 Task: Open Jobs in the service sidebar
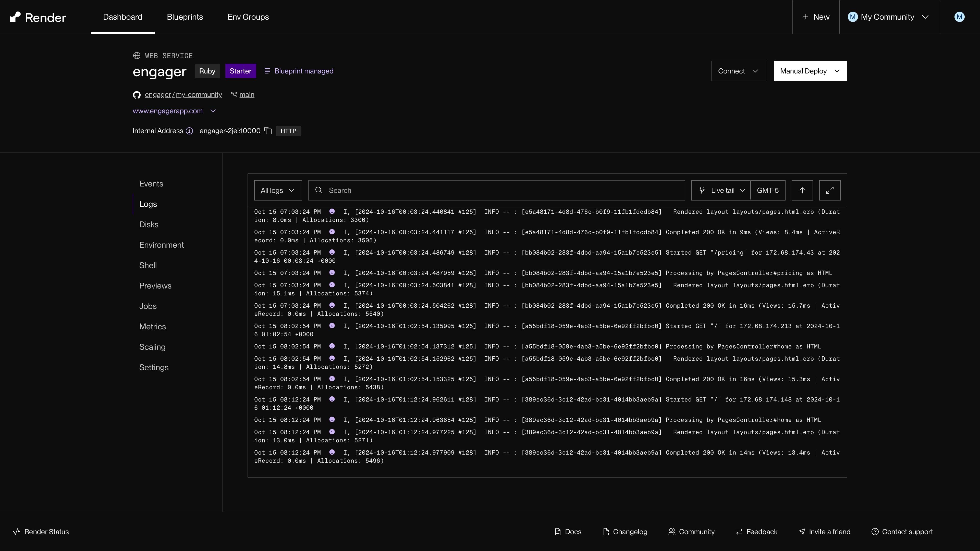click(148, 306)
